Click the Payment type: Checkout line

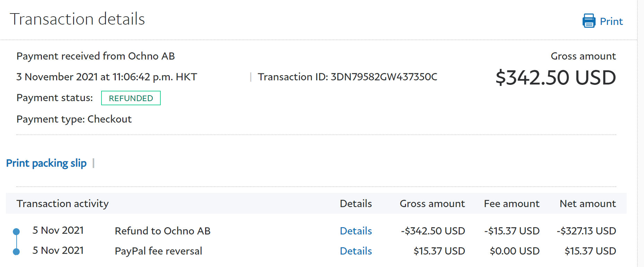point(74,119)
